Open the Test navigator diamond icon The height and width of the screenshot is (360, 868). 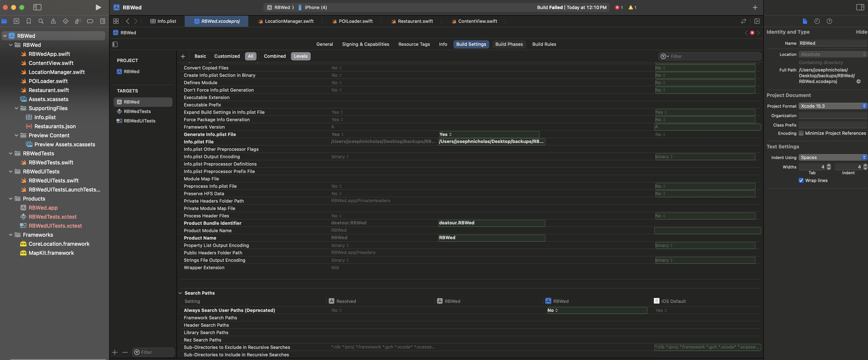[66, 21]
